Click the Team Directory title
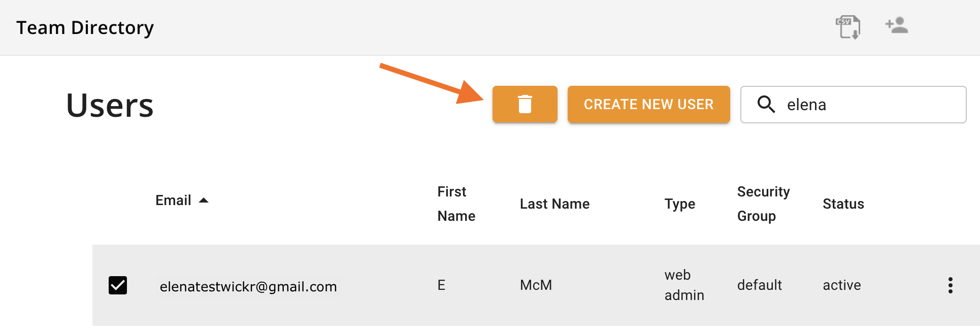The height and width of the screenshot is (333, 980). 85,27
